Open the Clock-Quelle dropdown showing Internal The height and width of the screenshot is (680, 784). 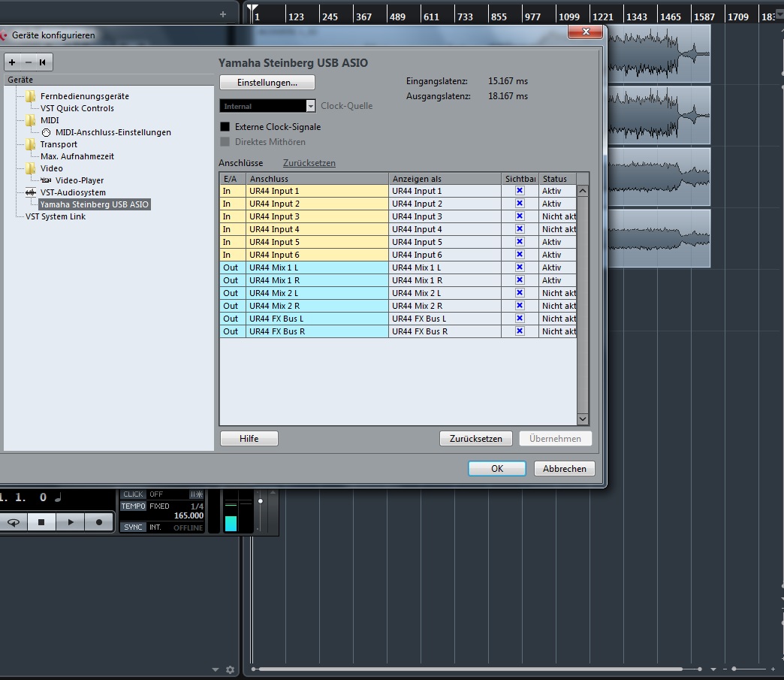[267, 106]
